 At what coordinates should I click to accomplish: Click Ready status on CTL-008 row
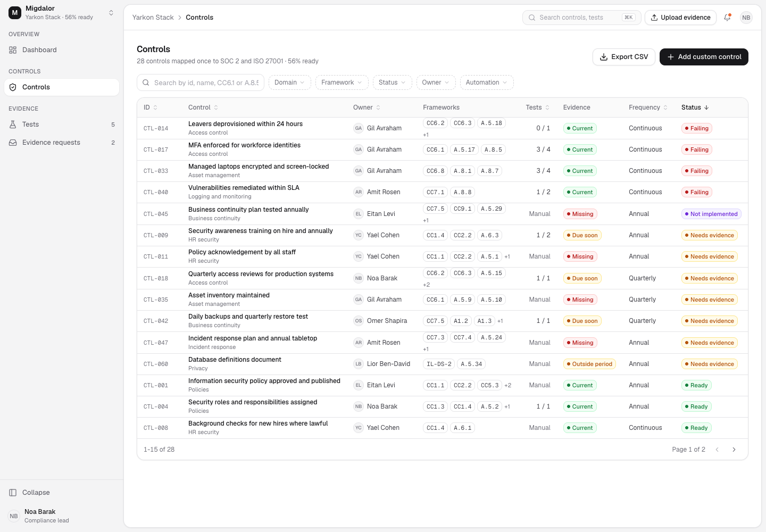[x=696, y=428]
